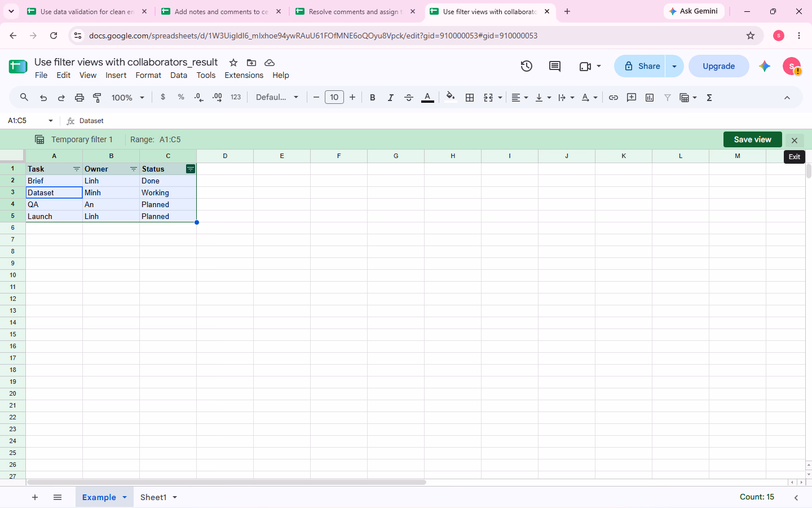Click the Move to folder icon
The image size is (812, 508).
point(251,63)
